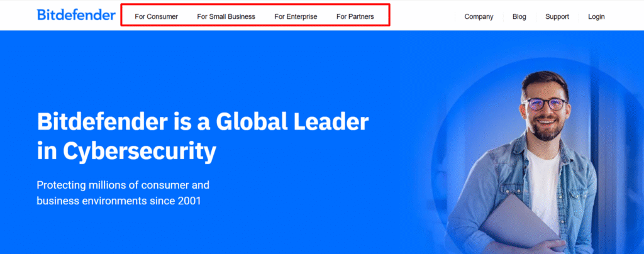The width and height of the screenshot is (644, 254).
Task: Click the "Protecting millions of consumer" text line
Action: pos(123,185)
